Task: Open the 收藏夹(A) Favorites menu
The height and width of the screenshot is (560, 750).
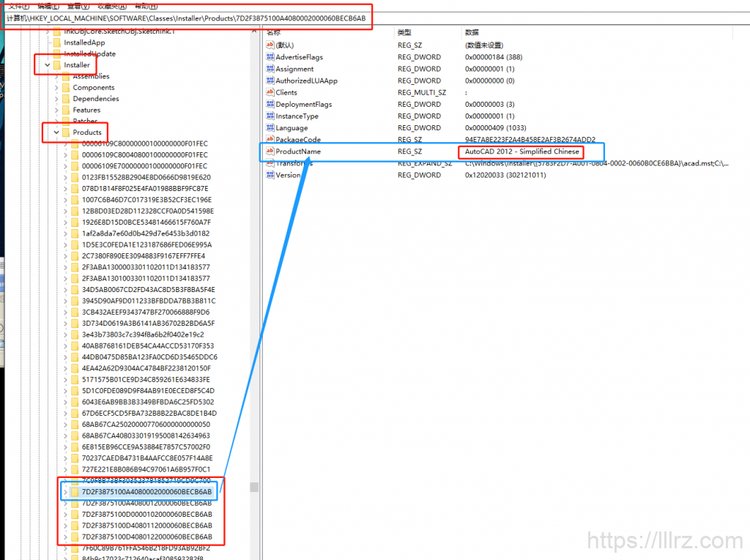Action: point(111,5)
